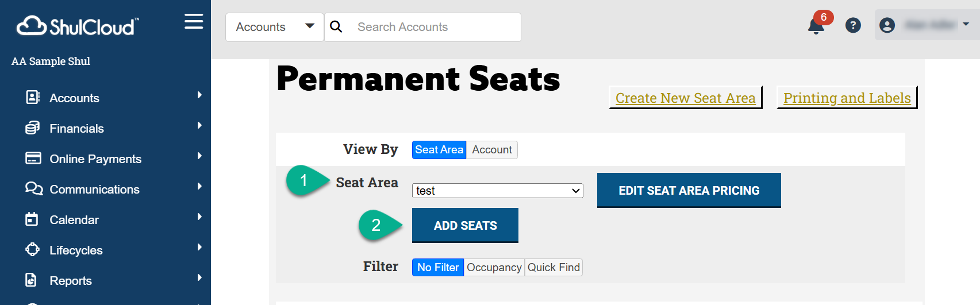Click the Add Seats button
980x305 pixels.
pyautogui.click(x=465, y=226)
